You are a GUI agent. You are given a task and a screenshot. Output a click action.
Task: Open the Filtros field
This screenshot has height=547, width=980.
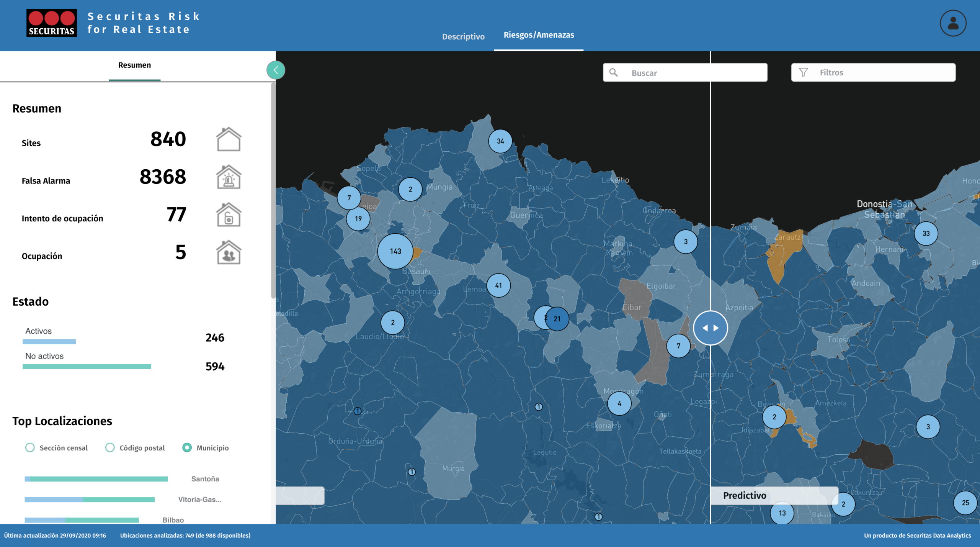[873, 72]
